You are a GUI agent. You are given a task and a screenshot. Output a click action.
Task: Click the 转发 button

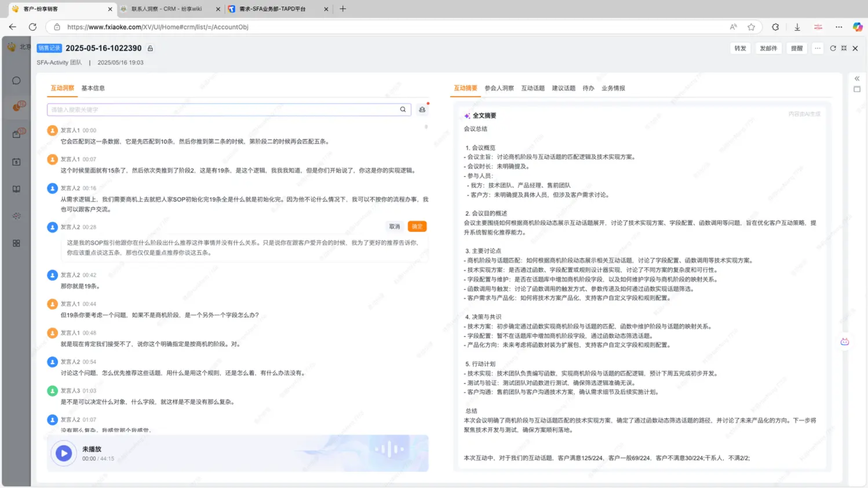click(x=740, y=48)
